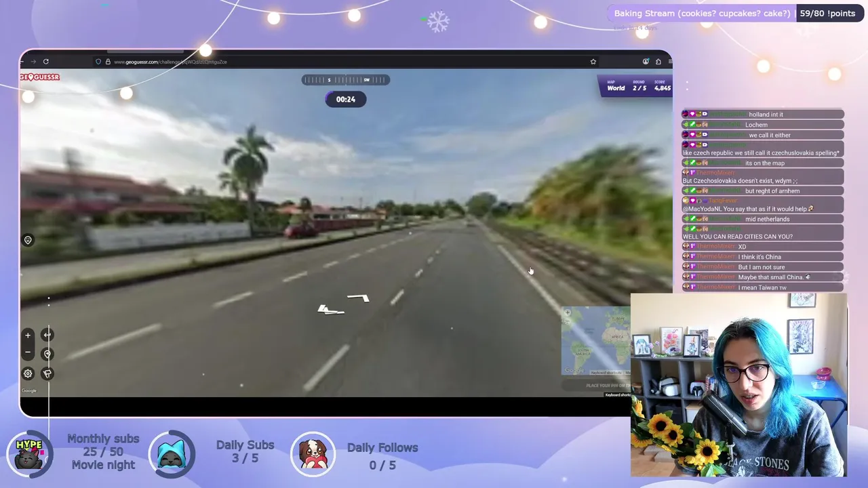This screenshot has width=868, height=488.
Task: Undo the last move with back arrow
Action: pyautogui.click(x=47, y=335)
